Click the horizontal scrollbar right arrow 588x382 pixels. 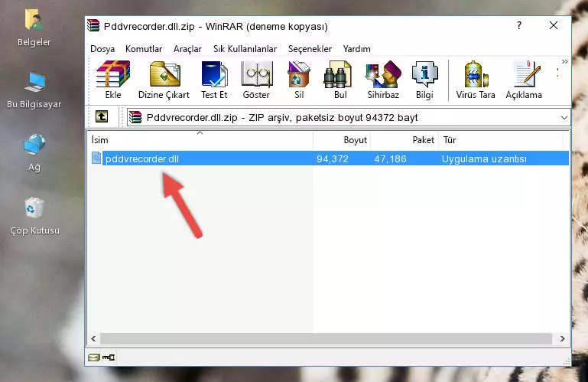pos(562,339)
